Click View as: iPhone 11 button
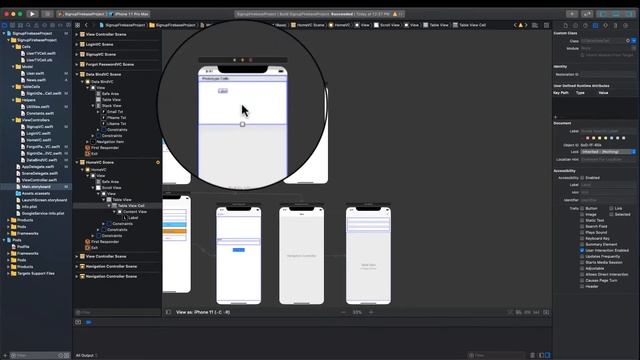 pyautogui.click(x=203, y=312)
